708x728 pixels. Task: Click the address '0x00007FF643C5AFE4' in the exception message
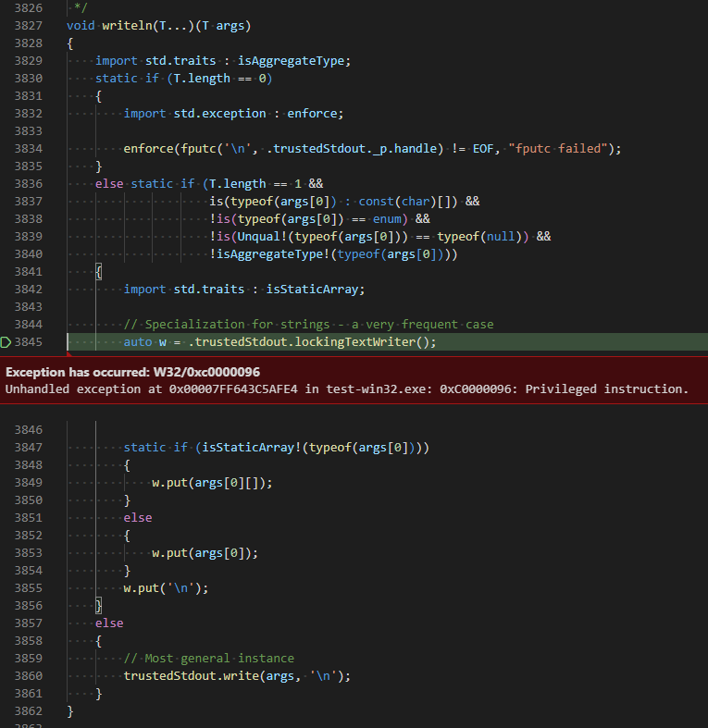pos(233,389)
